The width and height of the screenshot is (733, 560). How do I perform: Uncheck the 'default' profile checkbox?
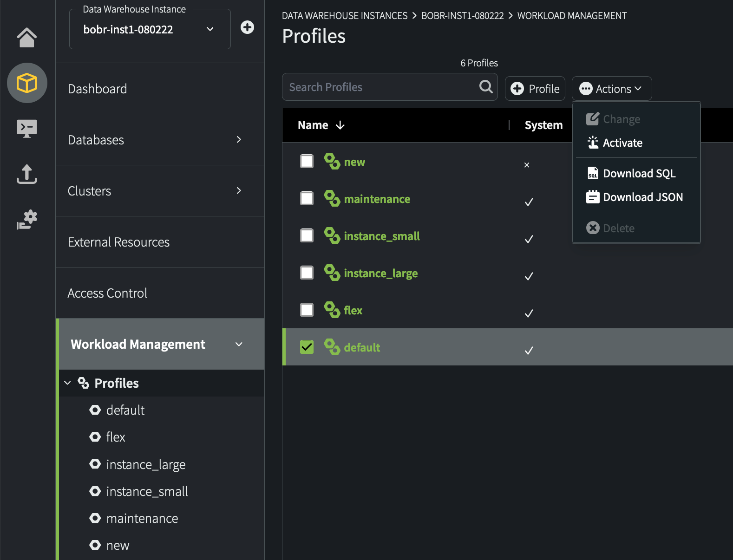coord(307,347)
